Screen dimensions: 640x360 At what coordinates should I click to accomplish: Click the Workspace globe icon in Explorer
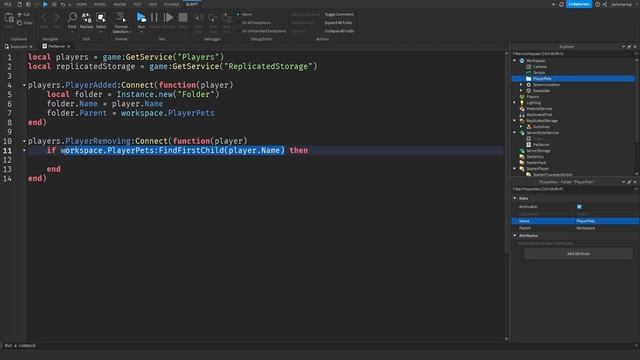[x=522, y=60]
